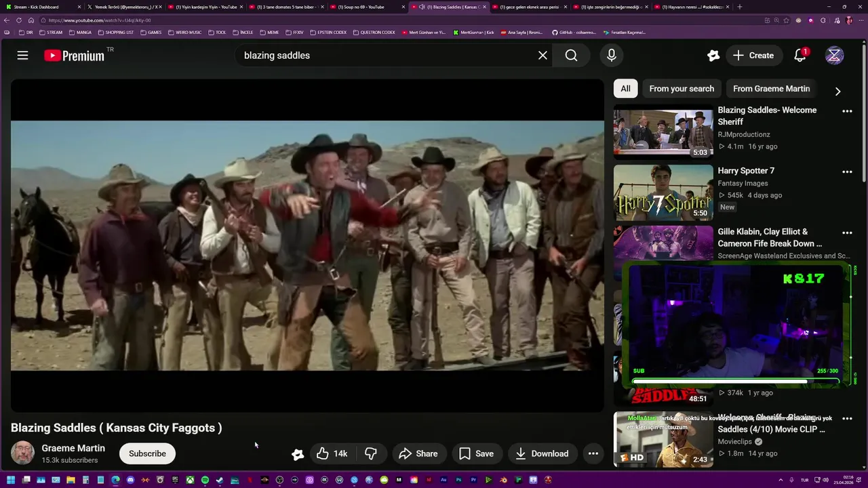
Task: Open Xbox app from the taskbar
Action: pos(190,481)
